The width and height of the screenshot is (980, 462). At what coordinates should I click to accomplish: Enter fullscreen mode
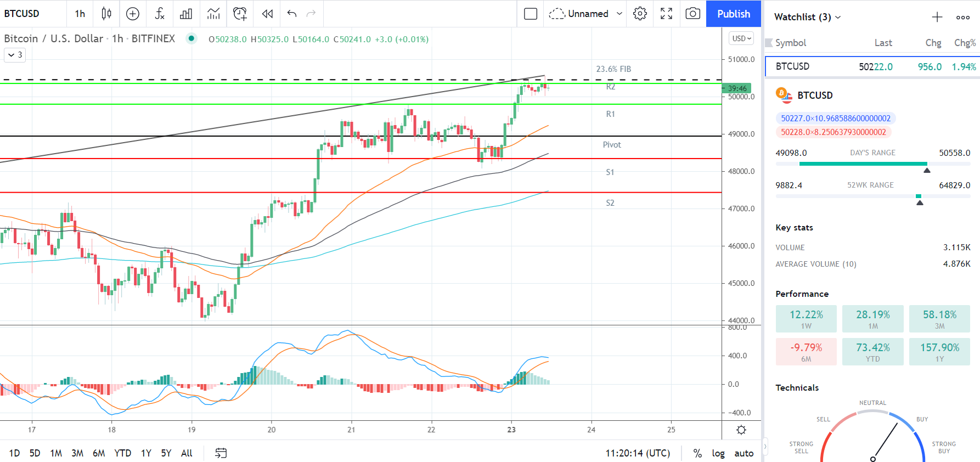[666, 14]
